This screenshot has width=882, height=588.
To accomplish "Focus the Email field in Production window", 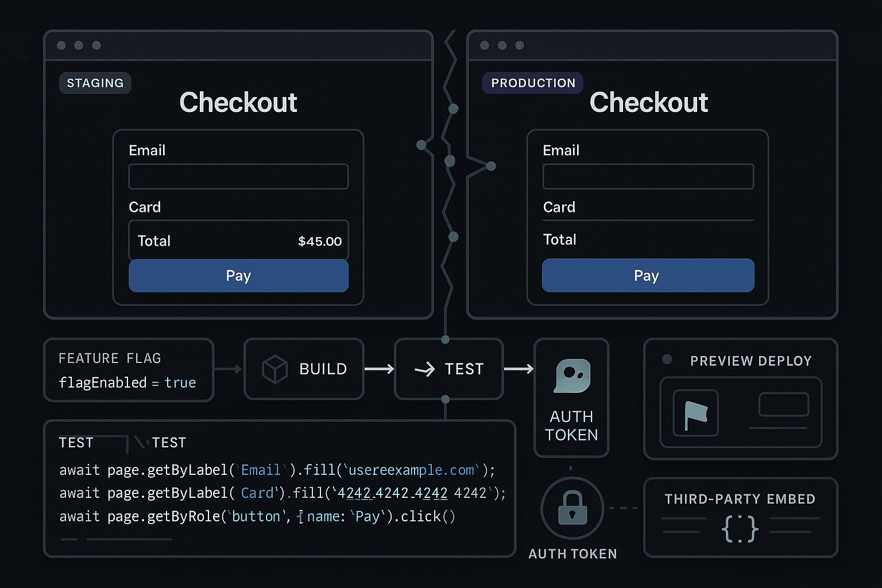I will click(648, 176).
